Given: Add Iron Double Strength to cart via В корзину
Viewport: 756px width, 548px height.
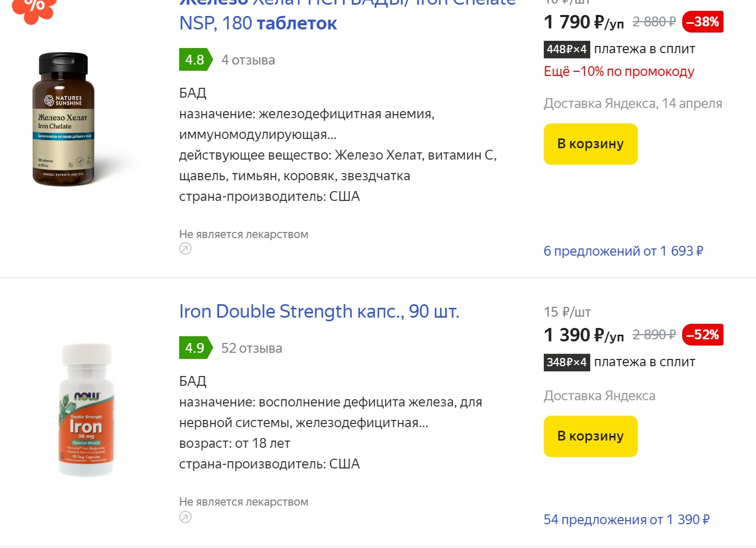Looking at the screenshot, I should (590, 436).
